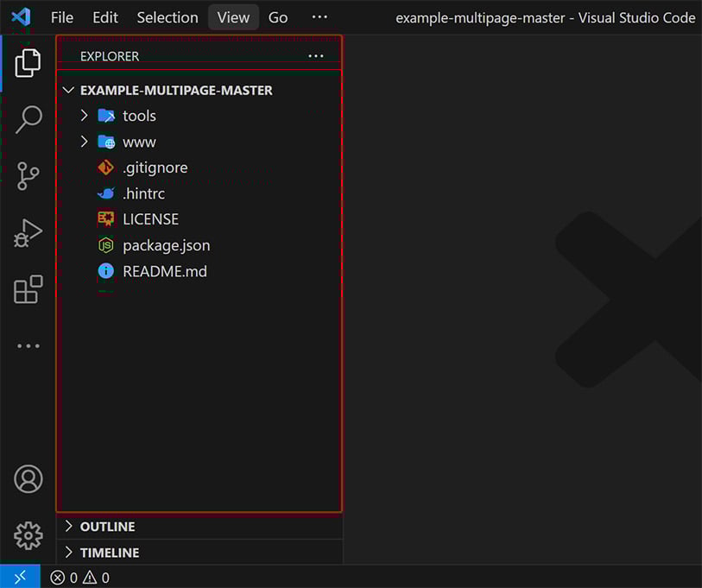Open the Manage gear icon
The width and height of the screenshot is (702, 588).
pyautogui.click(x=28, y=535)
